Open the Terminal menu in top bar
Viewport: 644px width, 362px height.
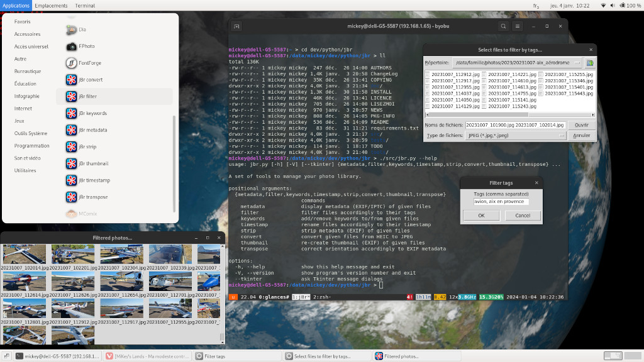tap(85, 5)
